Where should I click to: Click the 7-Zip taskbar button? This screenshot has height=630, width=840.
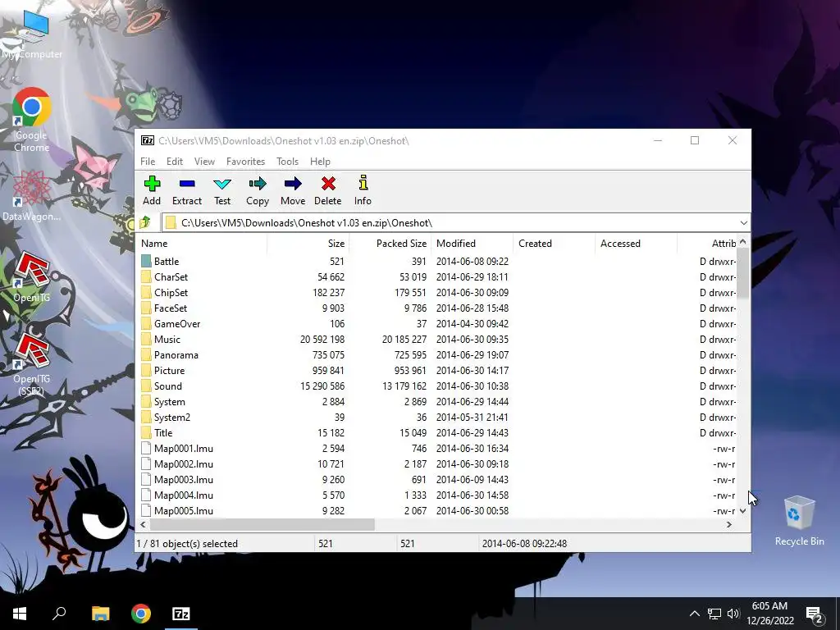point(181,614)
